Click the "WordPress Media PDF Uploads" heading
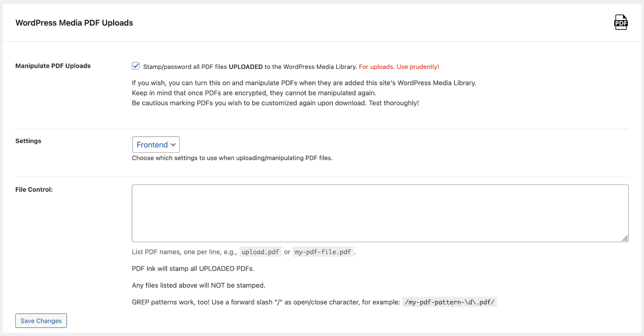The height and width of the screenshot is (336, 644). point(74,23)
